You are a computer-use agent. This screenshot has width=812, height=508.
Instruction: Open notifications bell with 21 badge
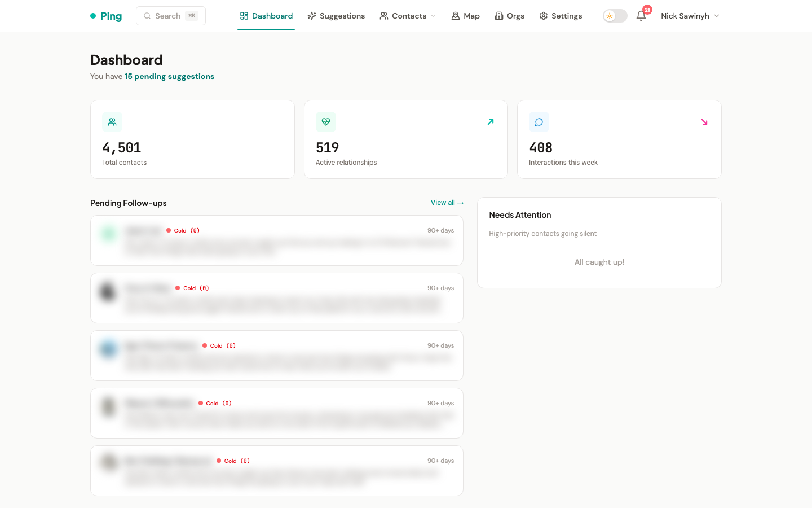642,16
